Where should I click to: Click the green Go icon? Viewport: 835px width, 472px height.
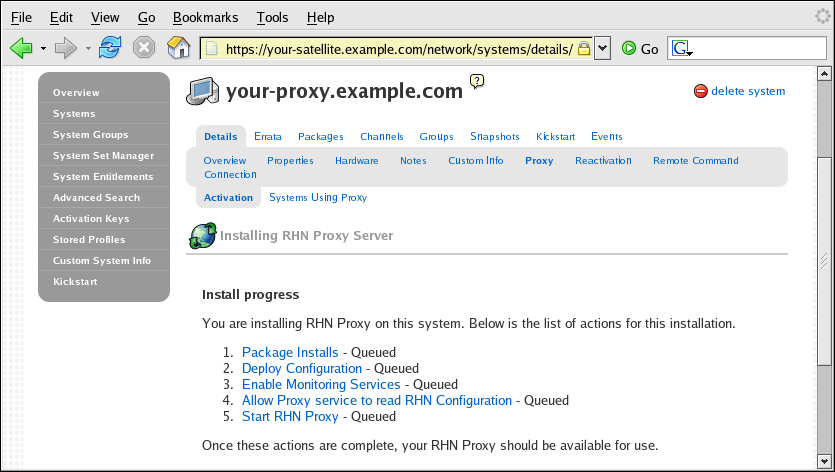coord(629,48)
